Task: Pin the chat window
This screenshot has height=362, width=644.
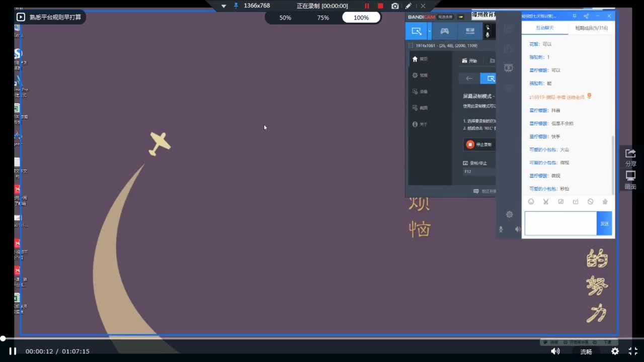Action: [575, 16]
